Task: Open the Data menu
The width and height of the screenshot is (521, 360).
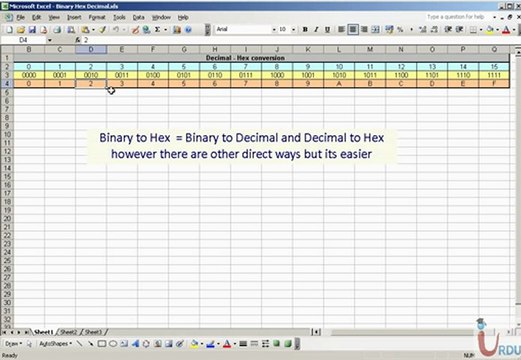Action: click(138, 17)
